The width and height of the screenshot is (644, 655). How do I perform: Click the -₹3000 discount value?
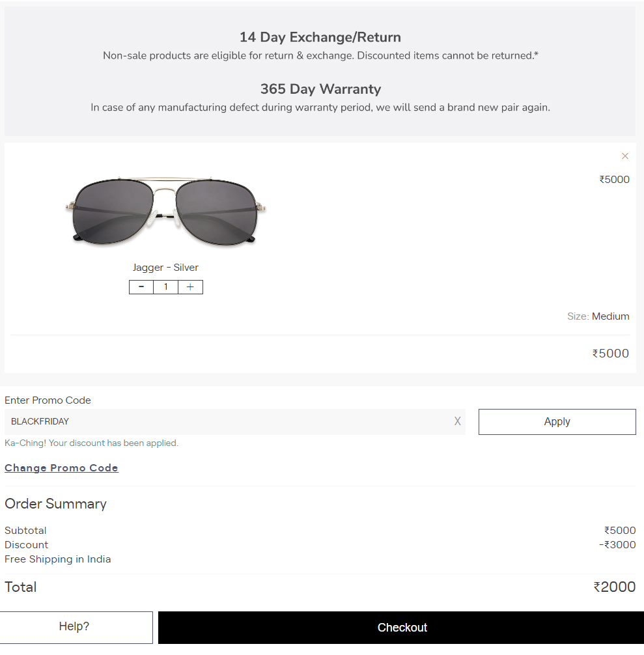pyautogui.click(x=618, y=544)
